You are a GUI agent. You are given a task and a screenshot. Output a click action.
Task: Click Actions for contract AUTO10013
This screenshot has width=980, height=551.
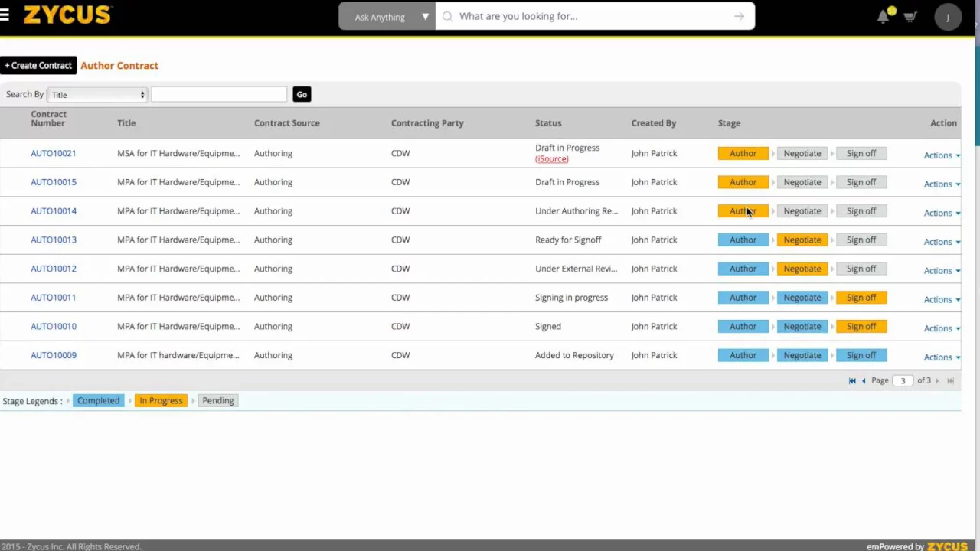pyautogui.click(x=938, y=241)
